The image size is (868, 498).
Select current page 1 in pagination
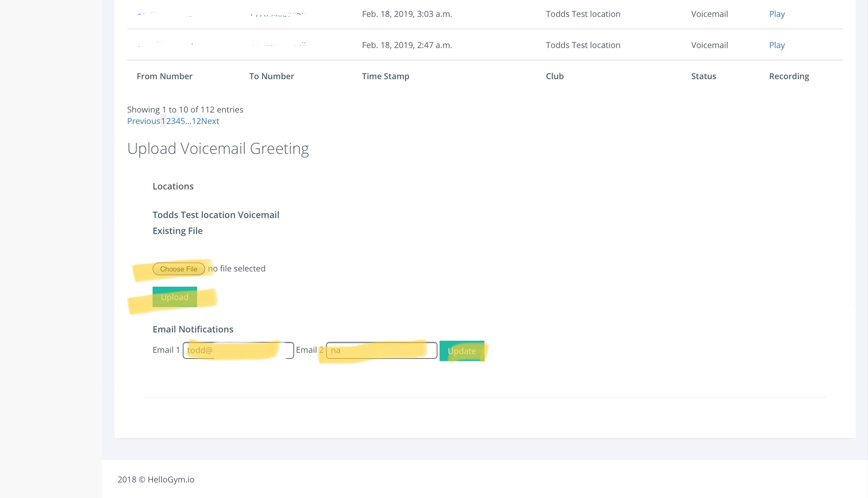point(163,121)
